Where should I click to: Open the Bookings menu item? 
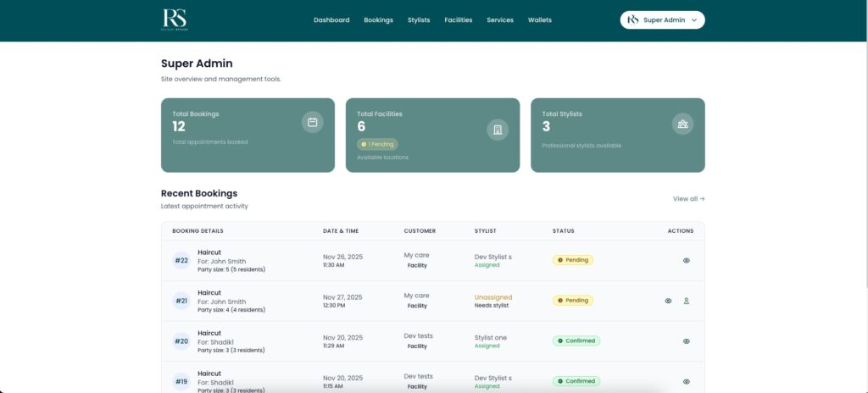[x=378, y=19]
